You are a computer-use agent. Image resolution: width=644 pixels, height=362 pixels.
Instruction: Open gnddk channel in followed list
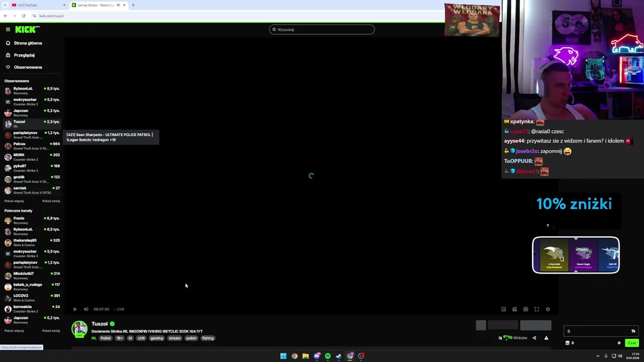[x=32, y=179]
